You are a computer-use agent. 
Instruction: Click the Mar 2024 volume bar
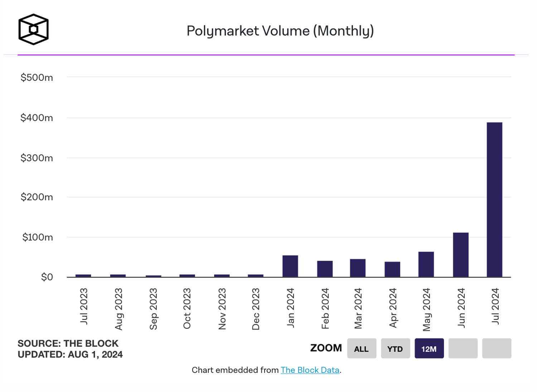[x=358, y=268]
